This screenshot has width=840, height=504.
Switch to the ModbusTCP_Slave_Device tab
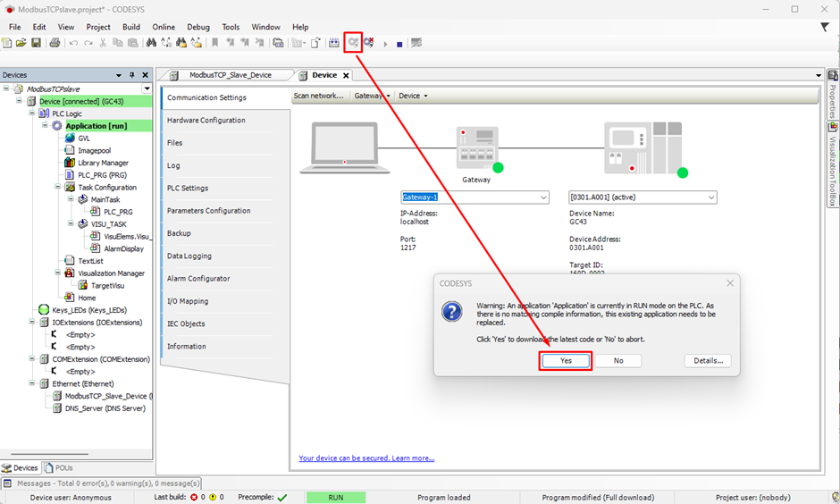click(229, 75)
